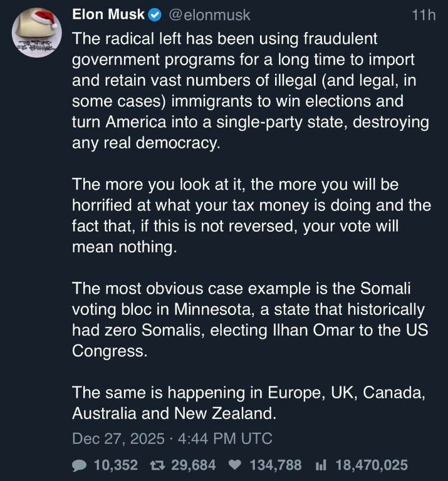Open the view analytics bar chart icon
The image size is (448, 481).
pyautogui.click(x=320, y=465)
